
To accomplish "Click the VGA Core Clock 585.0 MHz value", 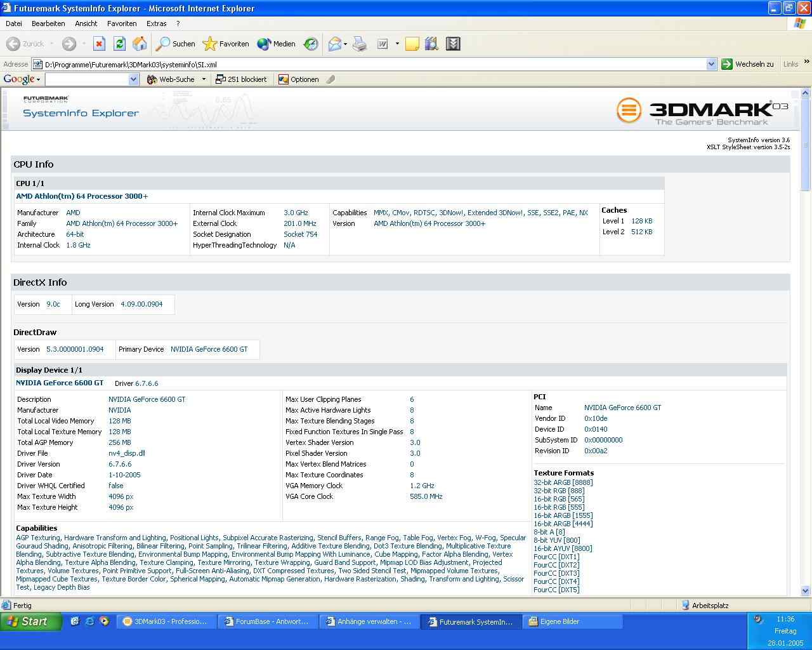I will (426, 496).
